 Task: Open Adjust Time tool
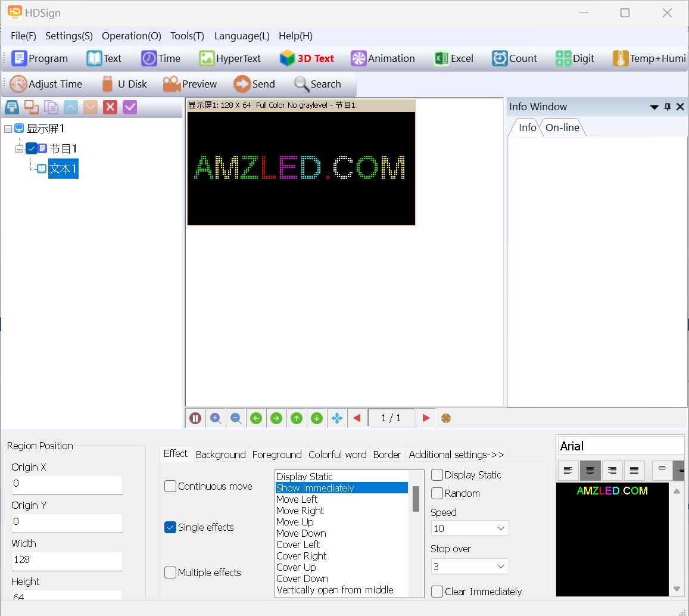pos(46,84)
